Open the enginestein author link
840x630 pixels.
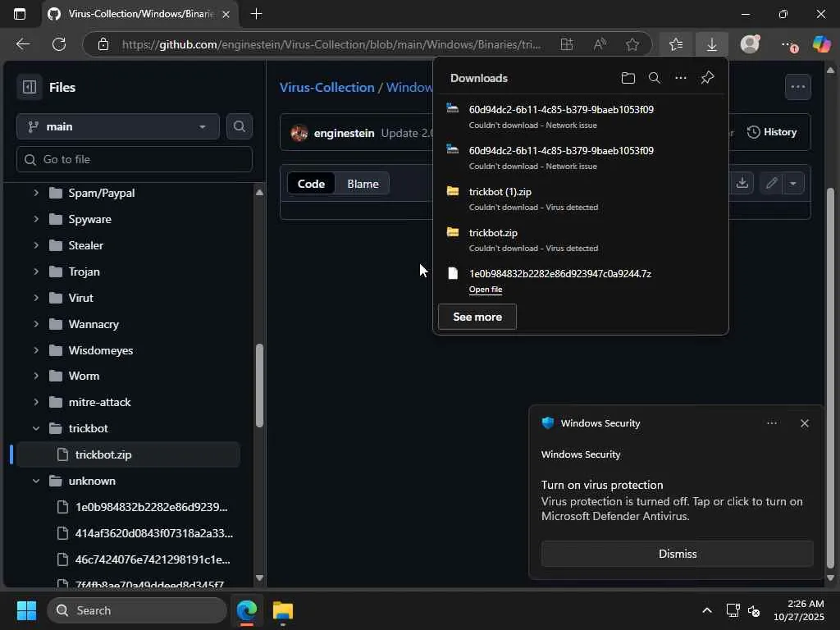click(x=344, y=133)
